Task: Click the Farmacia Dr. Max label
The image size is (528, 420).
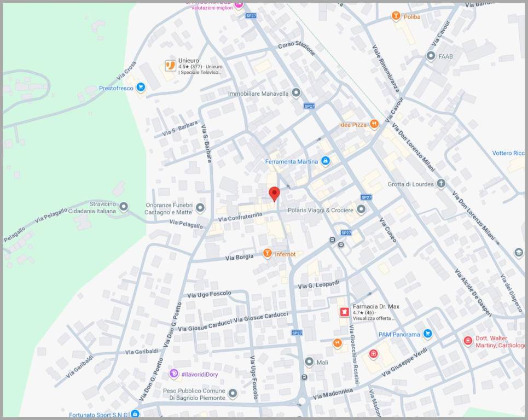Action: pyautogui.click(x=376, y=307)
